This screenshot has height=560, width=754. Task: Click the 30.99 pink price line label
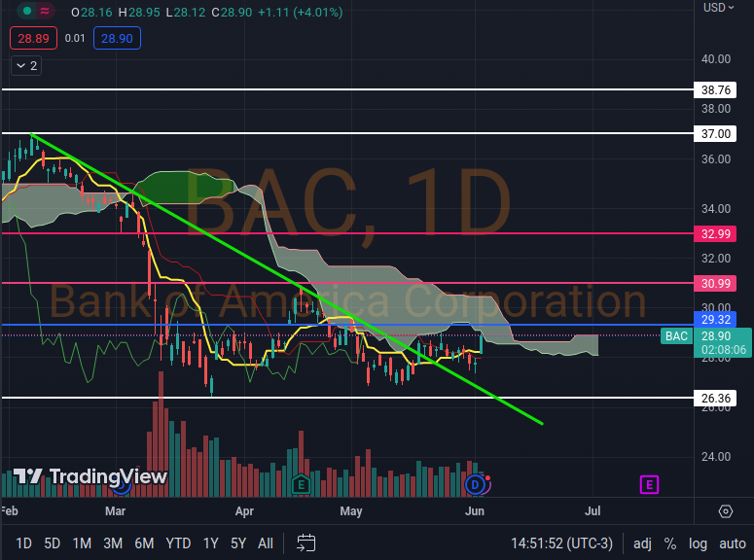715,283
